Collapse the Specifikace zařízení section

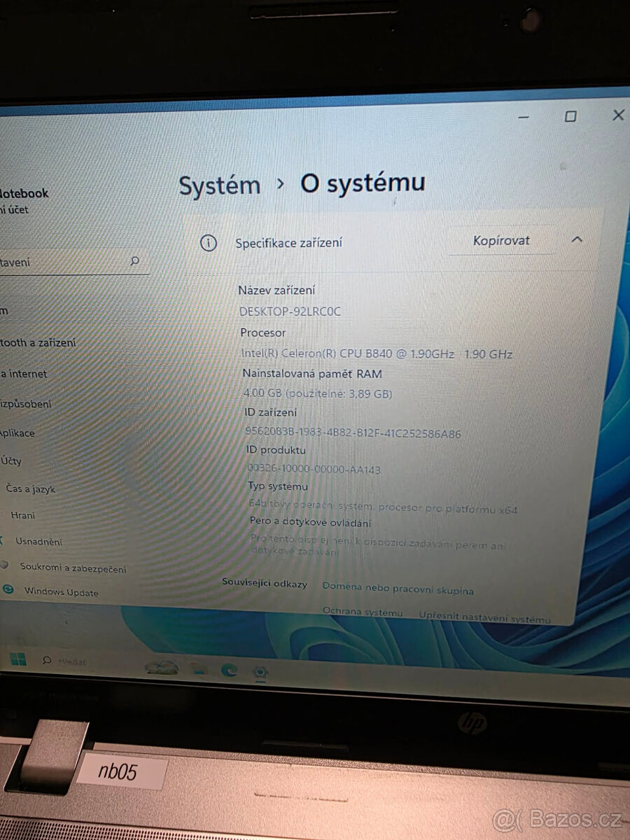(577, 239)
